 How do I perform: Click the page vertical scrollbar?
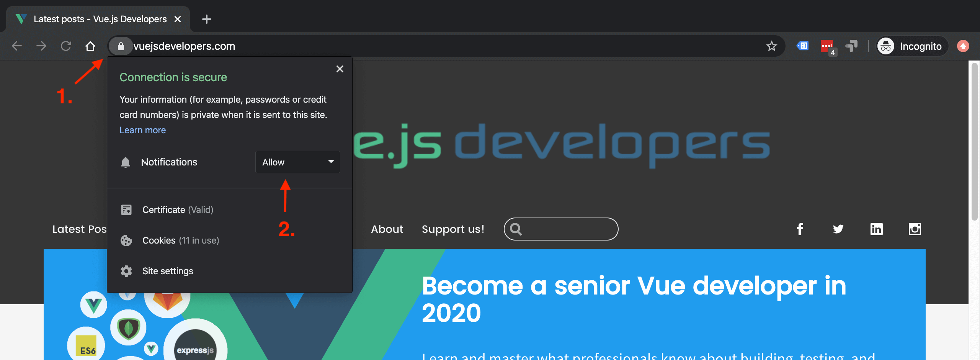coord(975,141)
